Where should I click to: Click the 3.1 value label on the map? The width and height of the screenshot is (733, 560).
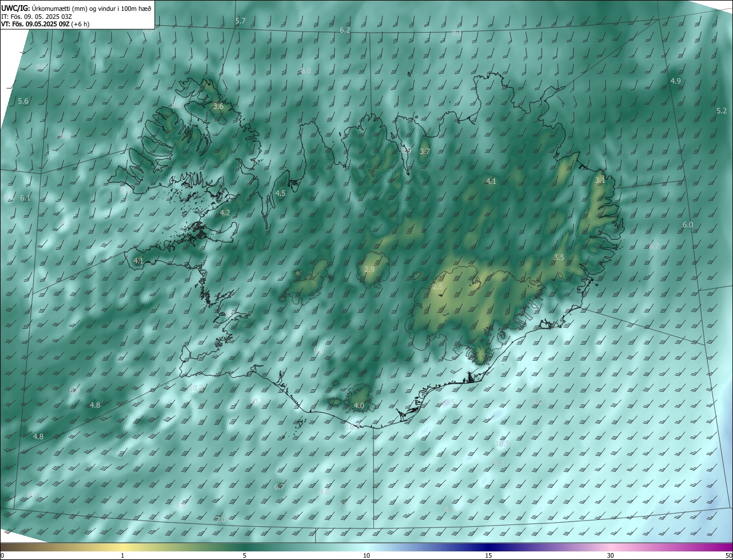600,180
